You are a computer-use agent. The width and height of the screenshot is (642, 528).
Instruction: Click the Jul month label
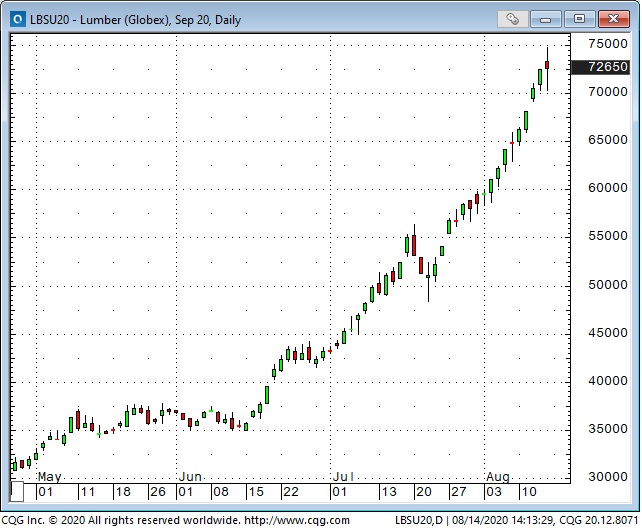[343, 477]
